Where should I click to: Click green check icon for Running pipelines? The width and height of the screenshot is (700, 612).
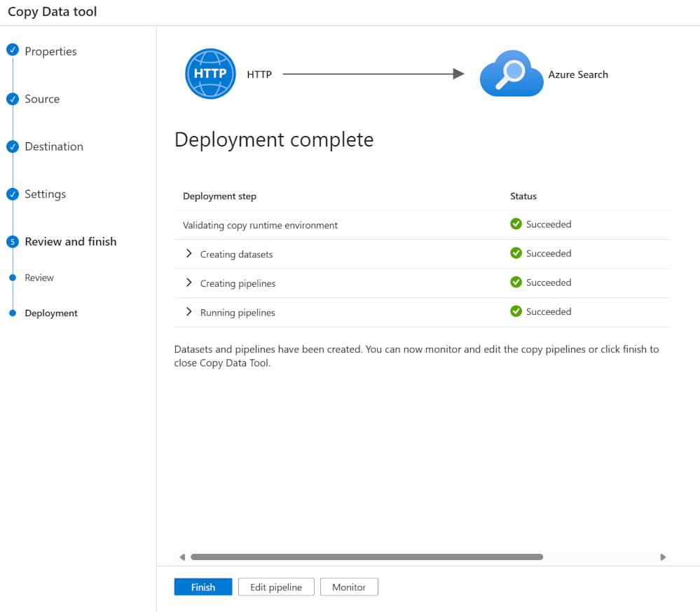pyautogui.click(x=516, y=311)
